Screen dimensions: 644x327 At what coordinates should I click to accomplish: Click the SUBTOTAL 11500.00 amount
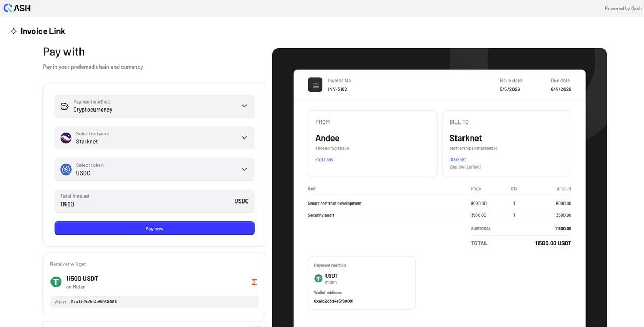point(563,228)
